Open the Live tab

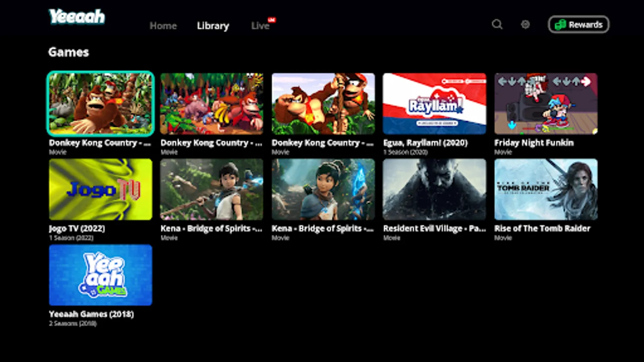pyautogui.click(x=260, y=26)
